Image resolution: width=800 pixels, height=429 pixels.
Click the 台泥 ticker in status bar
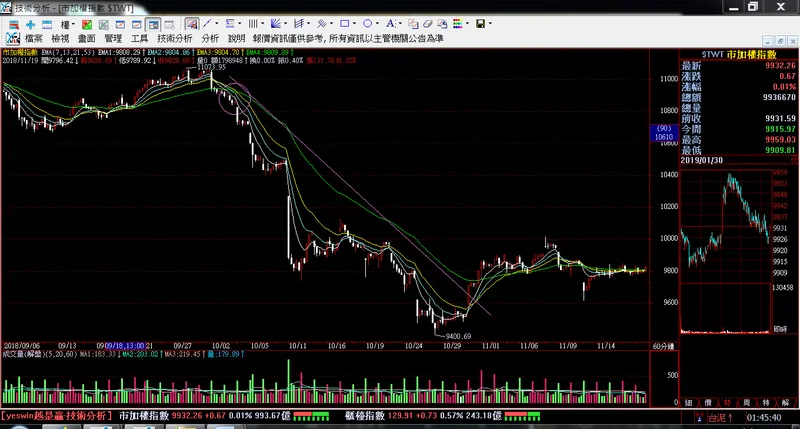(720, 418)
